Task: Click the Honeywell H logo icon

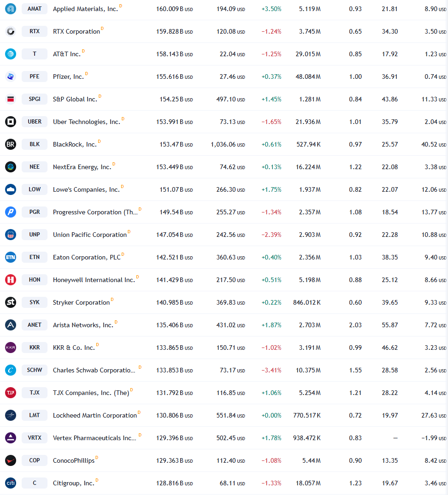Action: point(11,280)
